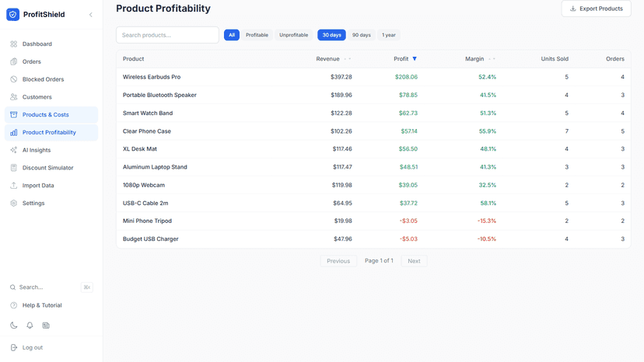Viewport: 644px width, 362px height.
Task: Click the Products & Costs box icon
Action: (x=13, y=114)
